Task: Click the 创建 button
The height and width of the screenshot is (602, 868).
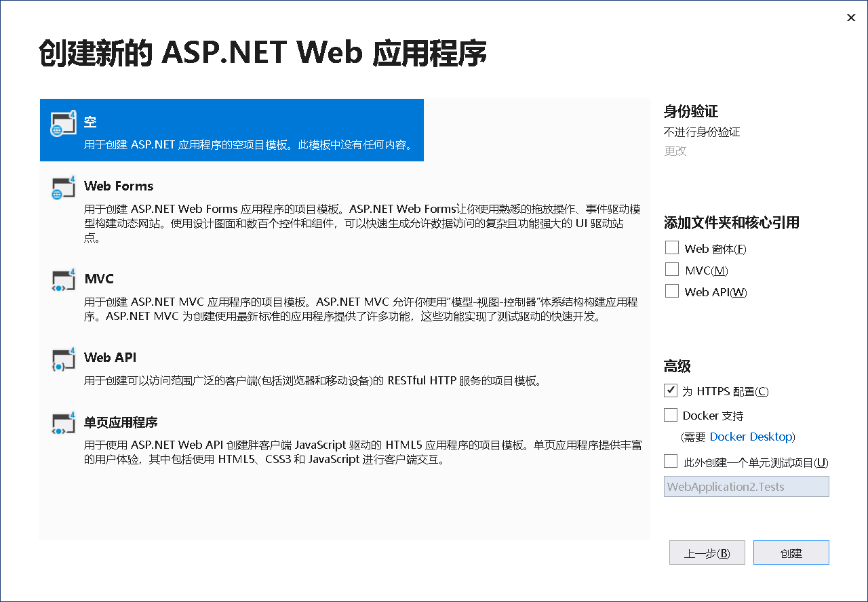Action: point(791,552)
